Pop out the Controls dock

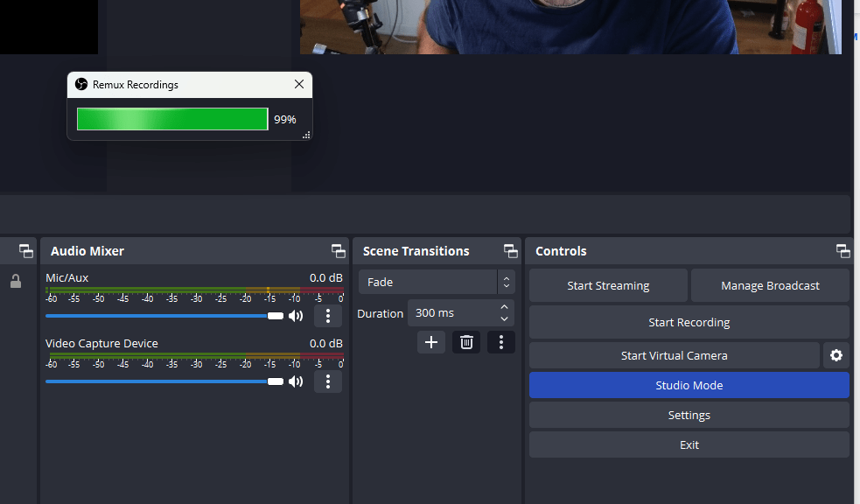tap(843, 251)
